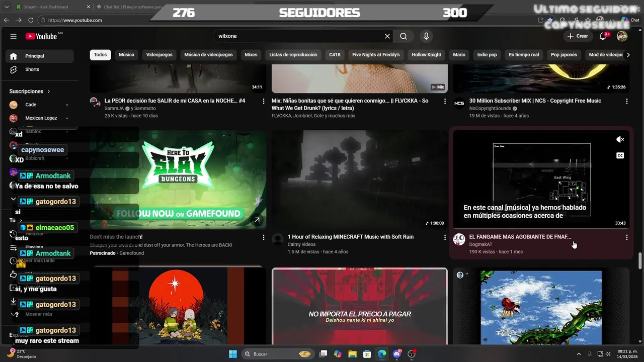The width and height of the screenshot is (644, 362).
Task: Reload the browser page
Action: click(31, 20)
